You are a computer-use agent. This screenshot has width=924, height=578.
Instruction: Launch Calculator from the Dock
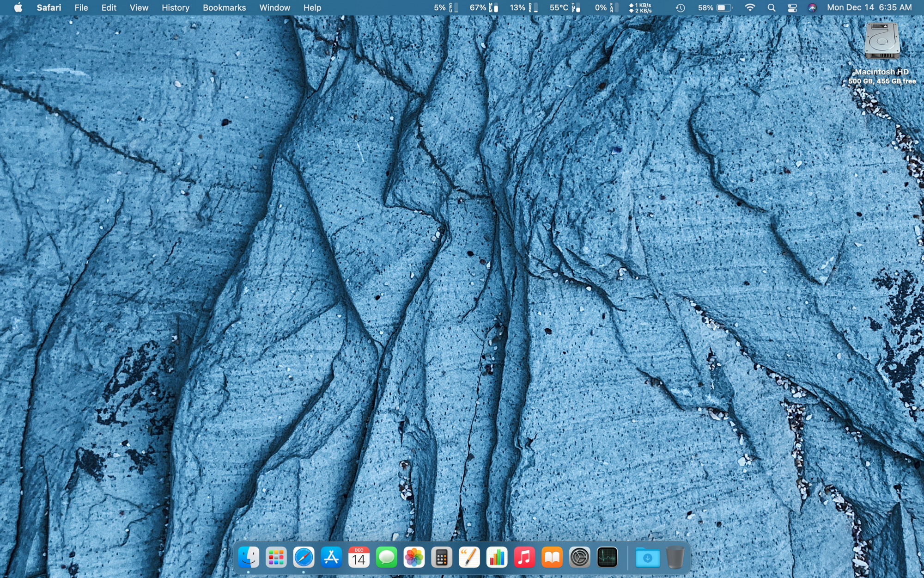pyautogui.click(x=442, y=557)
